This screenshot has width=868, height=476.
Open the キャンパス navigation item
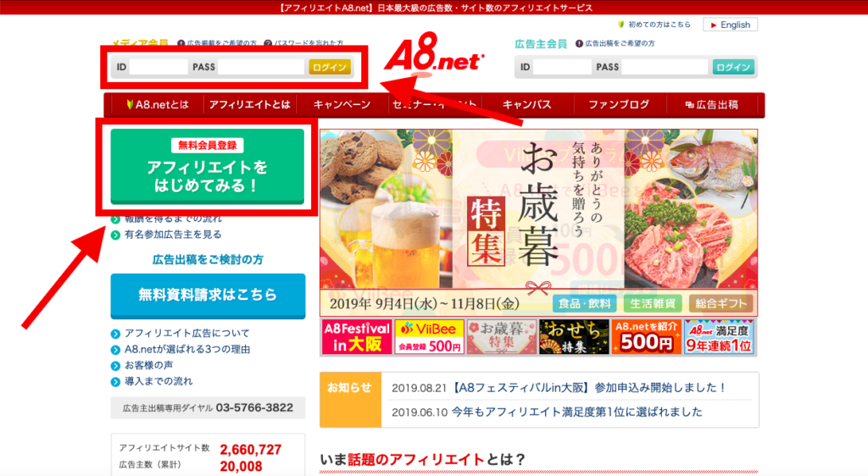point(527,104)
